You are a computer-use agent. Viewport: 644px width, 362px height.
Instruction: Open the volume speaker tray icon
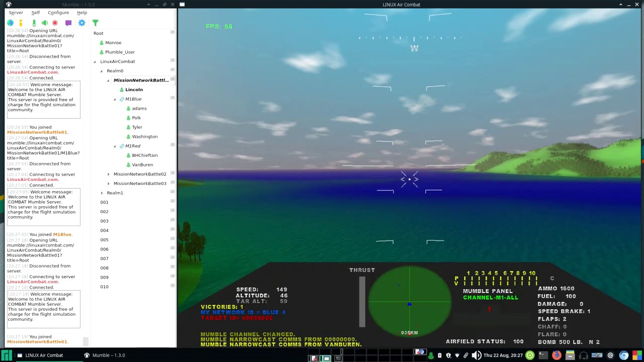point(476,355)
